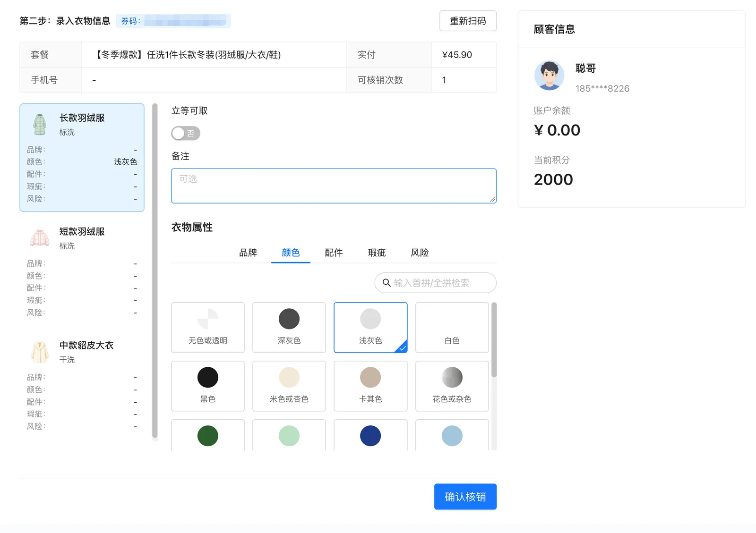The image size is (756, 533).
Task: Choose the 深灰色 color swatch
Action: point(289,328)
